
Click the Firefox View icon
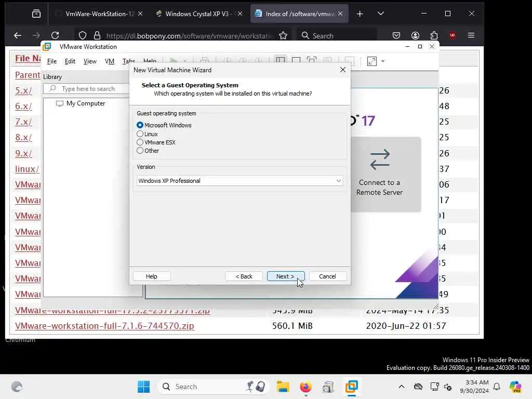pyautogui.click(x=36, y=14)
